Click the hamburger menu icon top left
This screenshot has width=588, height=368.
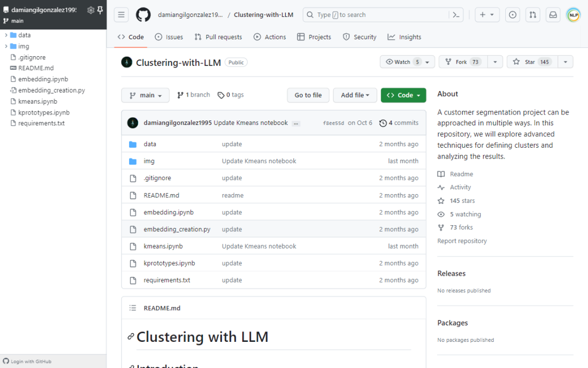coord(121,15)
